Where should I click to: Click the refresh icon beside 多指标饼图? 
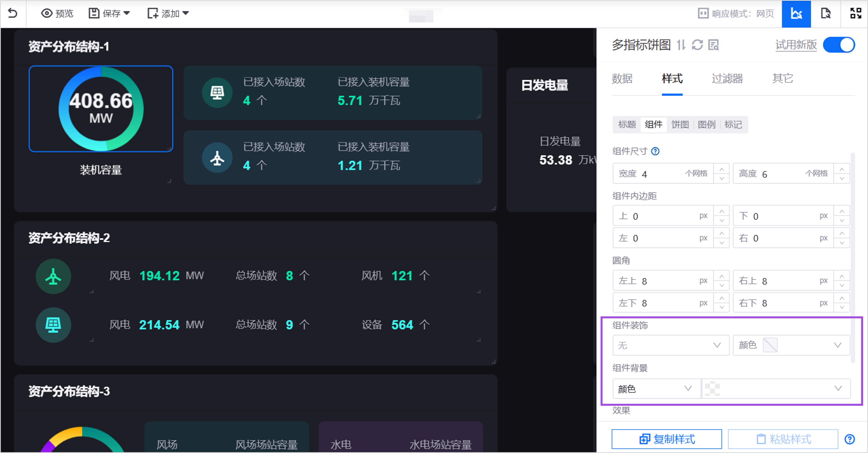coord(697,45)
